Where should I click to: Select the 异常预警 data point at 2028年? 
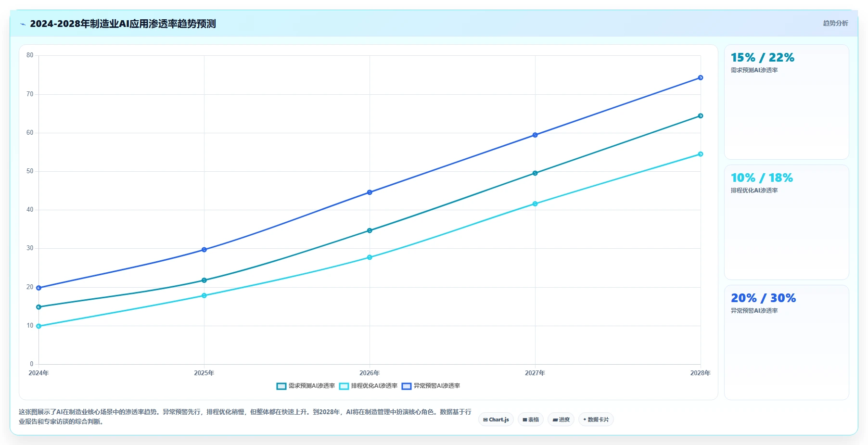(701, 77)
